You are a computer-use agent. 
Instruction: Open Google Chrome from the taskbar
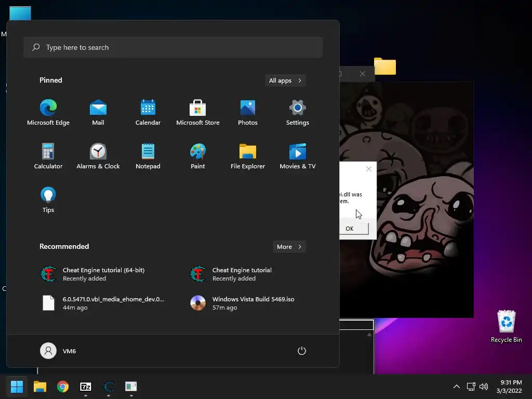tap(63, 387)
